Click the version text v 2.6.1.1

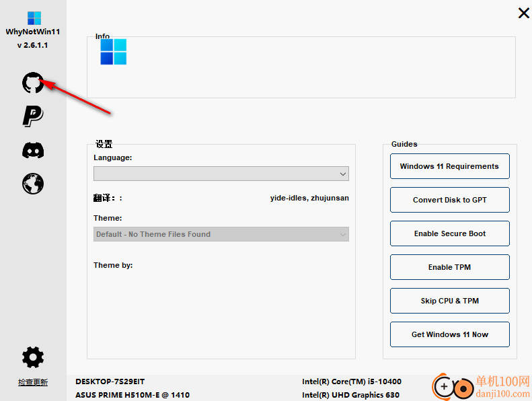pos(32,45)
